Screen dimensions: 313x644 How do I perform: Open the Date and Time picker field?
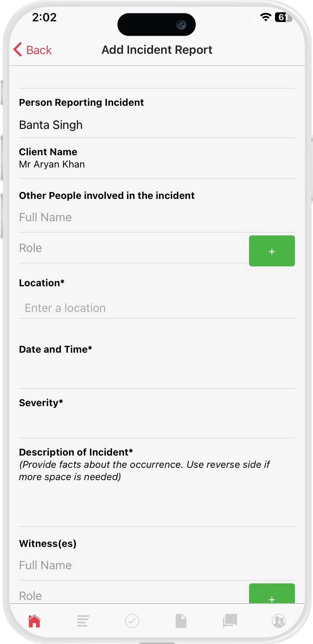tap(157, 372)
